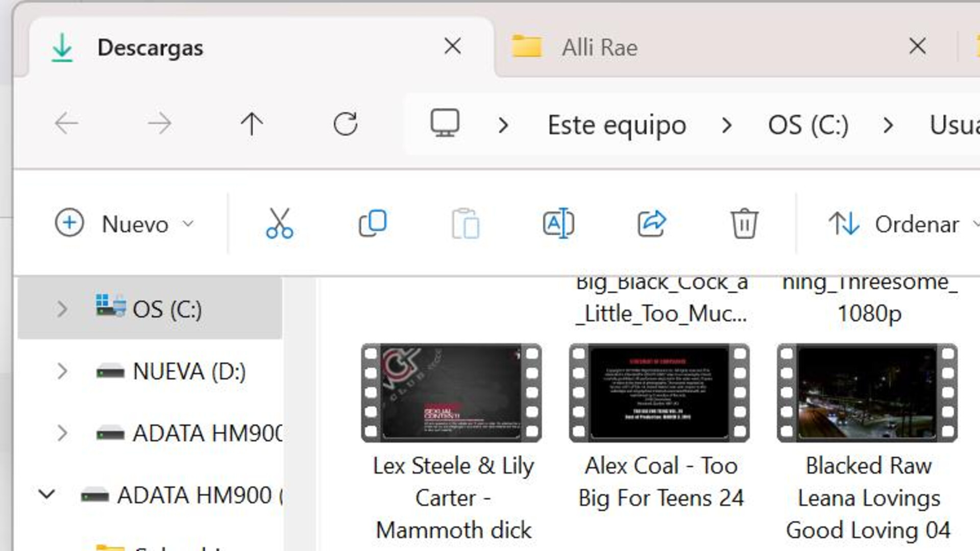Click Usua folder in the breadcrumb

point(954,125)
